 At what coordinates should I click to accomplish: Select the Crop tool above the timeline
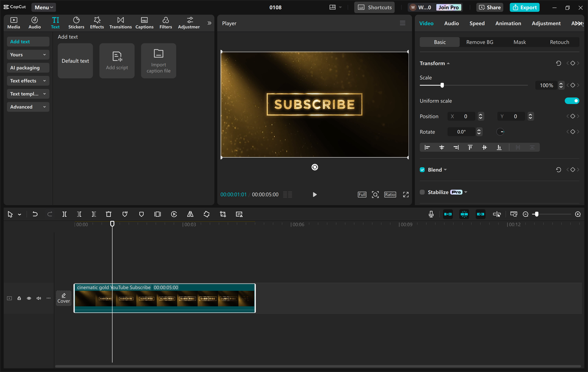pyautogui.click(x=223, y=214)
